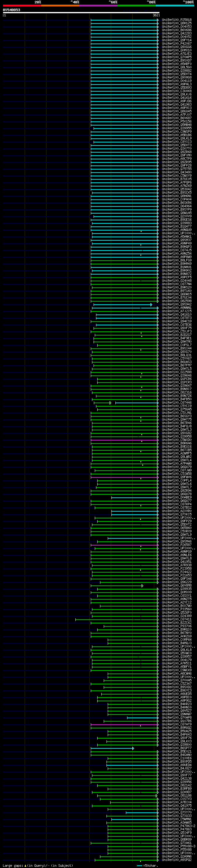Click the white AV540853 query length bar
Image resolution: width=197 pixels, height=868 pixels.
click(x=81, y=13)
